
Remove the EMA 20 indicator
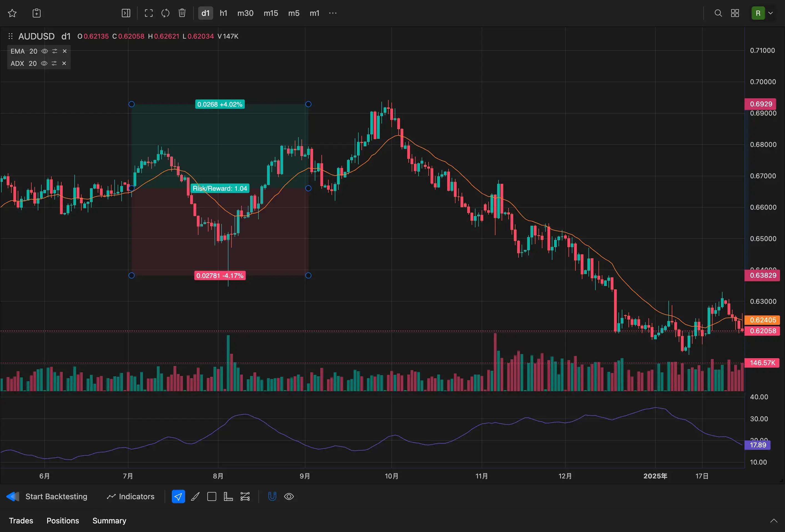pyautogui.click(x=64, y=51)
